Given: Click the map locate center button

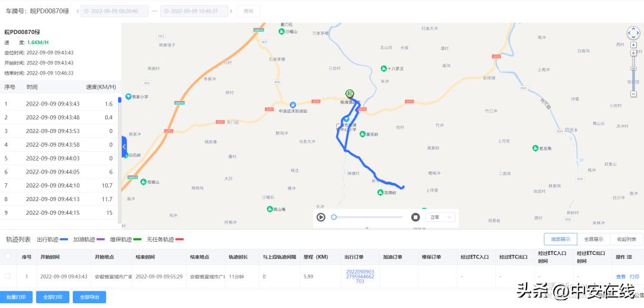Looking at the screenshot, I should coord(633,44).
